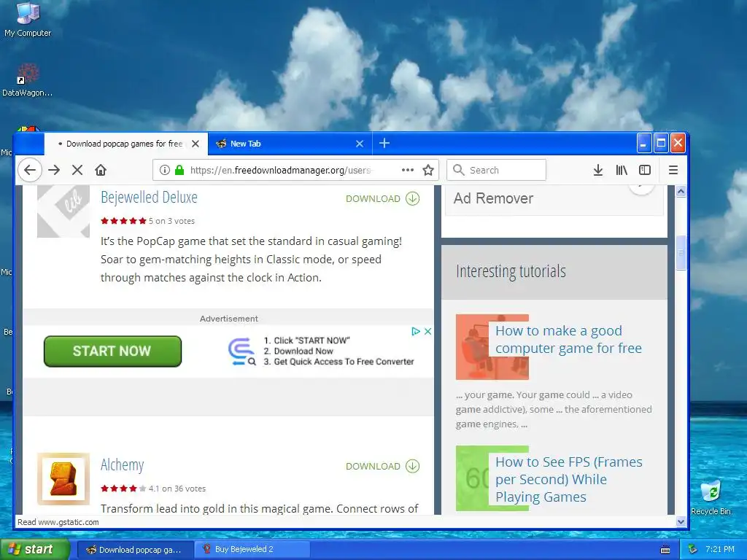
Task: Go forward using the arrow button
Action: (x=54, y=170)
